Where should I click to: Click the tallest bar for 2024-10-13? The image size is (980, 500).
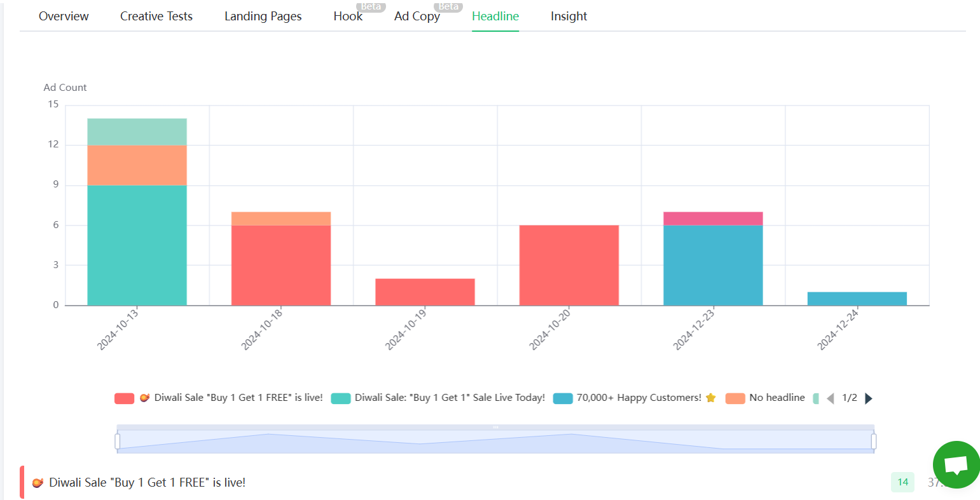(x=137, y=210)
